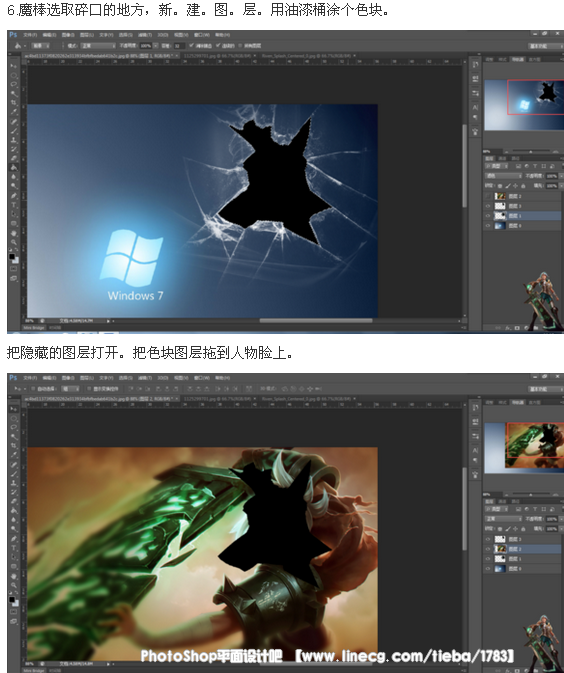
Task: Open the 窗口(W) menu in the character artwork screenshot
Action: tap(202, 378)
